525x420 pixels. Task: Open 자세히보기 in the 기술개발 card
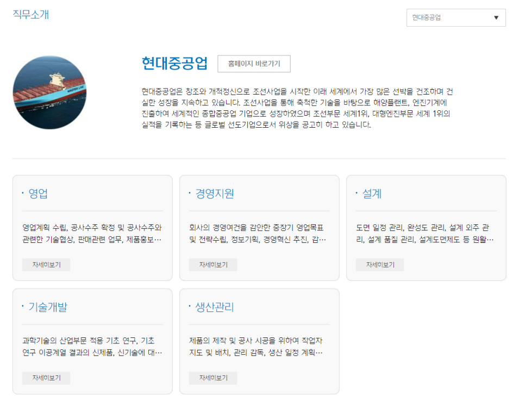[x=46, y=378]
